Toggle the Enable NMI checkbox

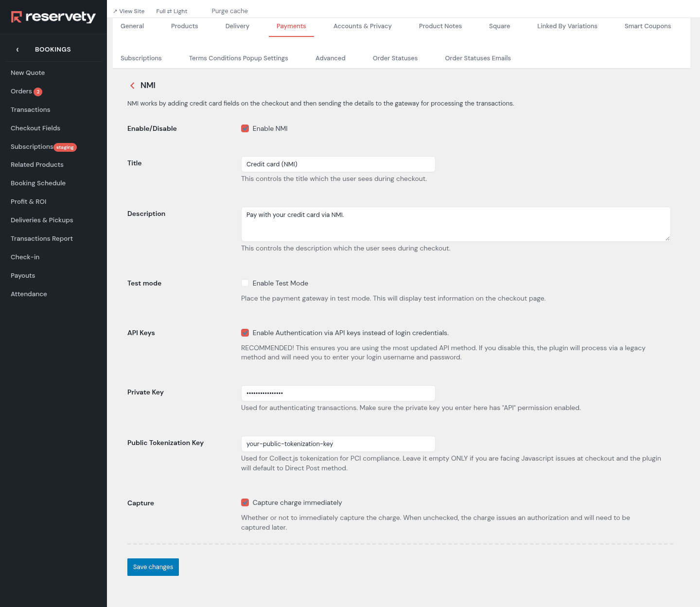[x=245, y=128]
